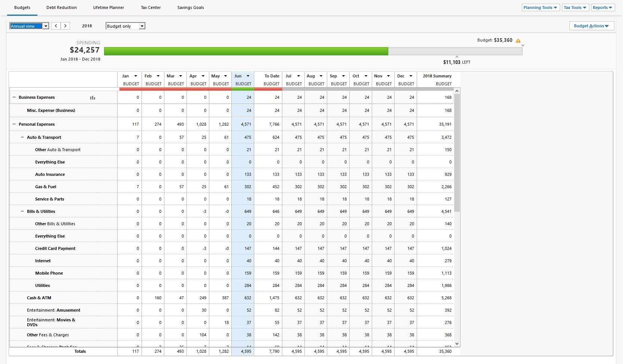Open the Budget only dropdown

(125, 26)
